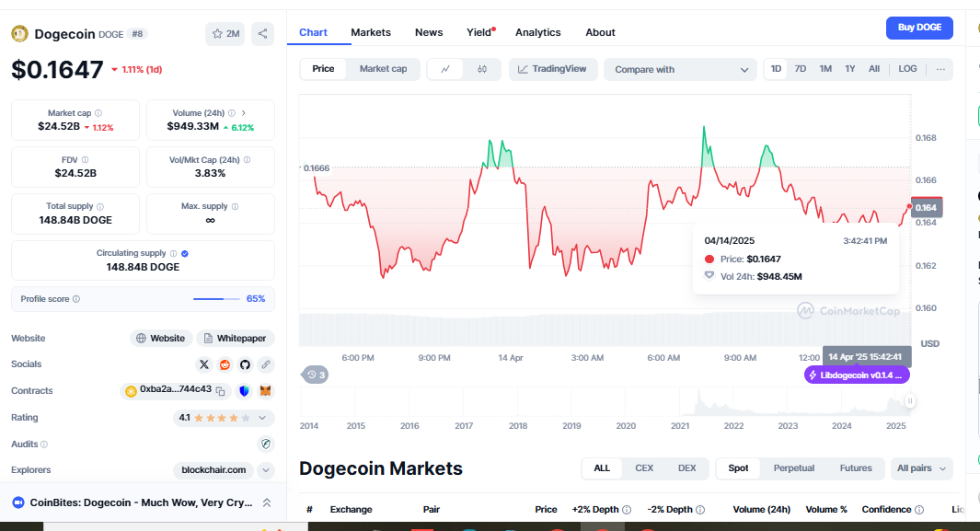Open the events history badge showing 3
980x531 pixels.
coord(316,375)
